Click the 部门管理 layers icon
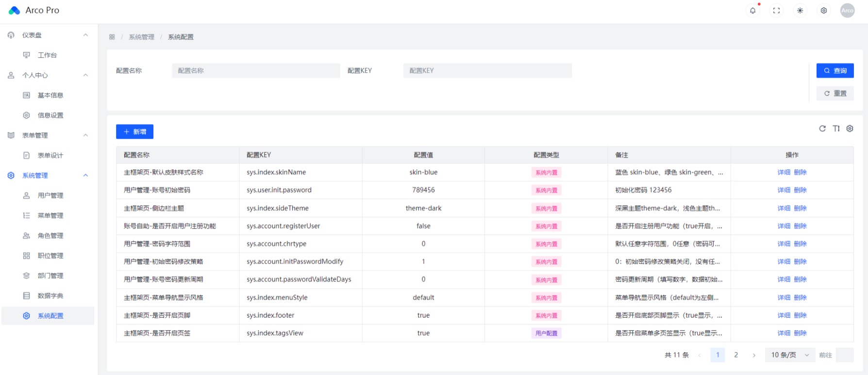This screenshot has height=375, width=868. pos(27,276)
